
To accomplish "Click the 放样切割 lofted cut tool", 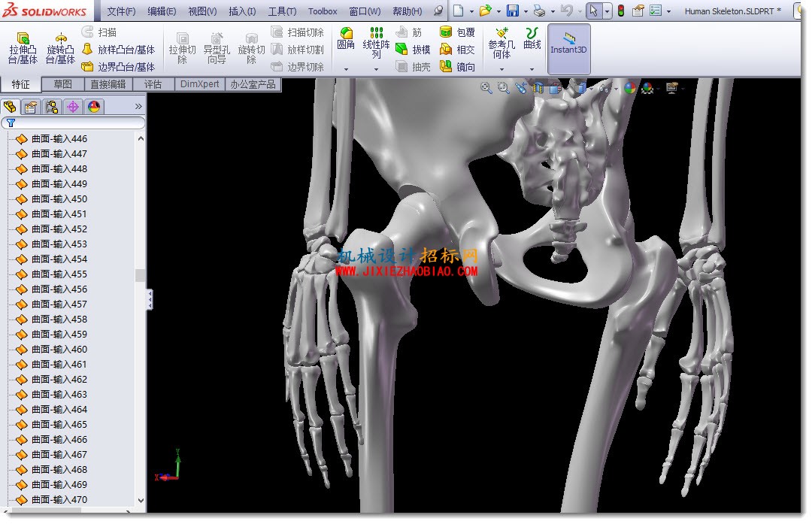I will tap(298, 49).
